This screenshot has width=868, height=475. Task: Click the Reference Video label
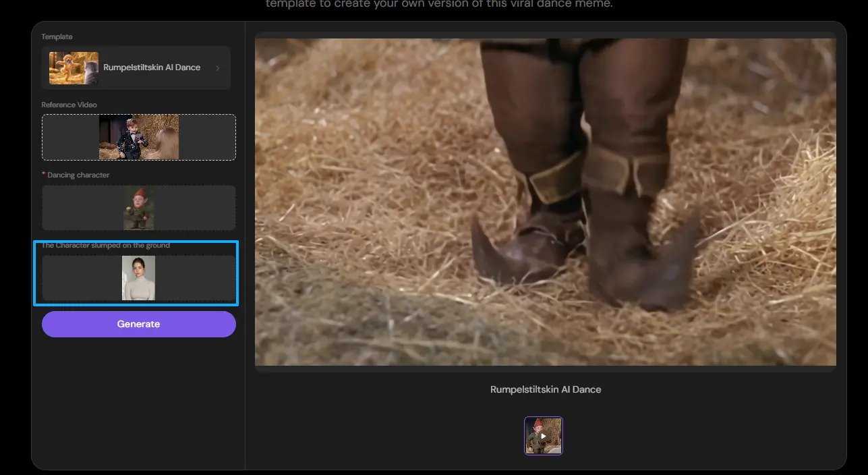(x=69, y=105)
